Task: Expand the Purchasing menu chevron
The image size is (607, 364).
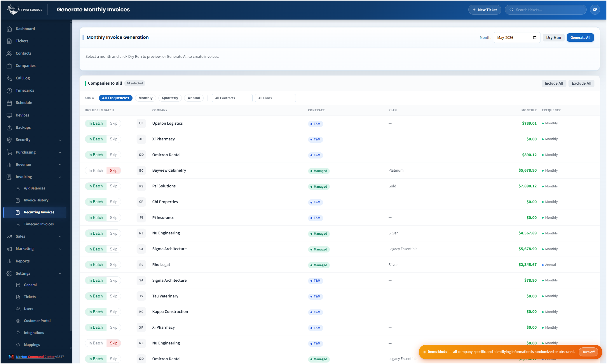Action: 60,152
